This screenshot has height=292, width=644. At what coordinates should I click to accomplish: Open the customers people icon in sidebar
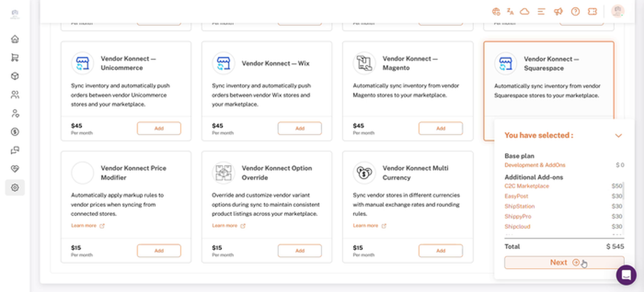15,95
